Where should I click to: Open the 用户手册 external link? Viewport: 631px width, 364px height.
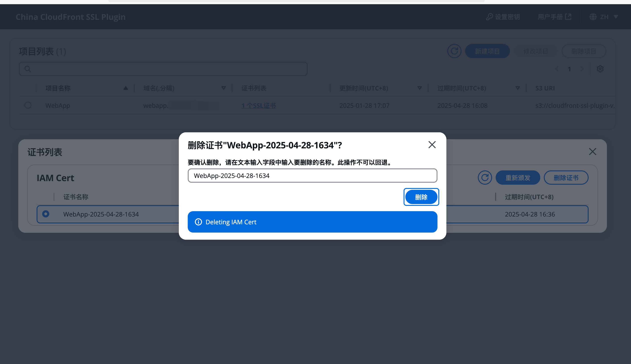coord(555,17)
